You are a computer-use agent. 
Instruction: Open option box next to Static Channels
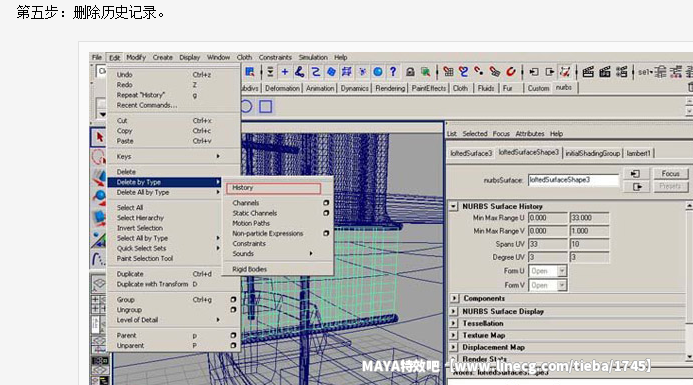click(326, 213)
